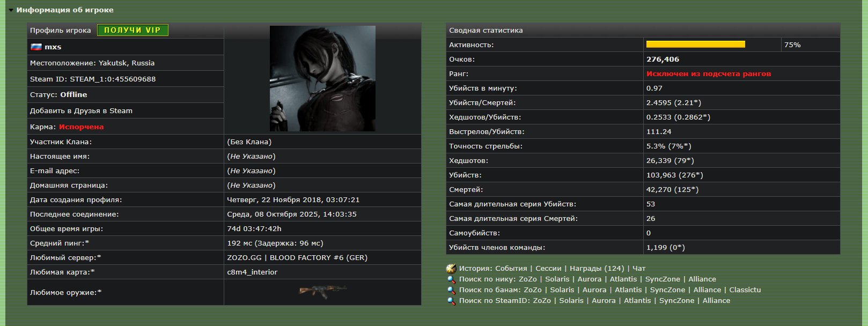Click the yellow activity progress bar
868x326 pixels.
point(695,45)
